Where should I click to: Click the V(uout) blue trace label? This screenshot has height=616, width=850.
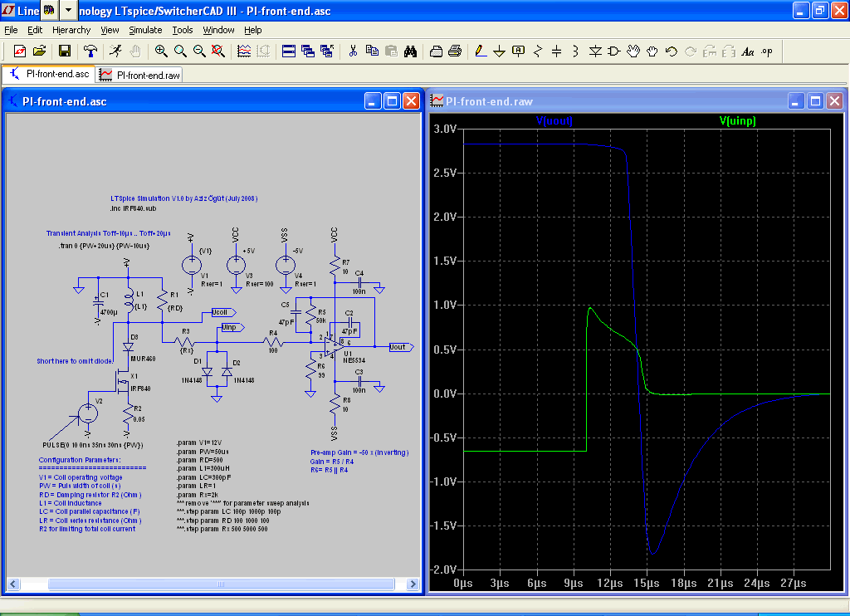554,121
